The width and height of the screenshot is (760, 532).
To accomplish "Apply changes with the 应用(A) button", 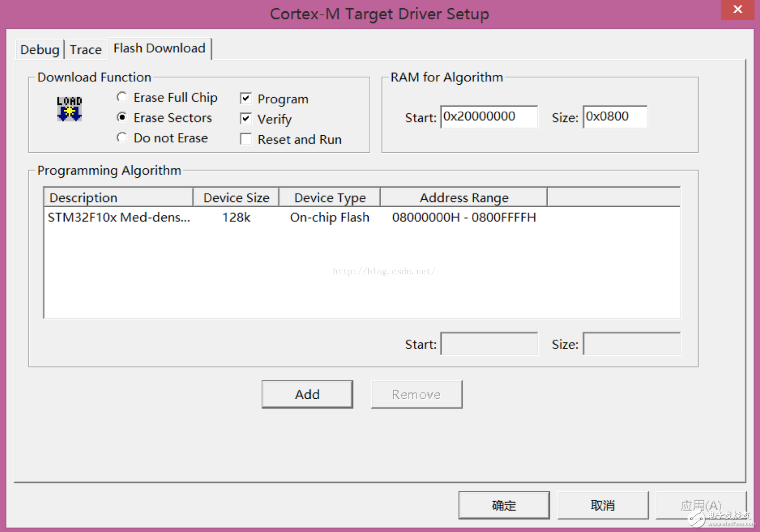I will click(701, 505).
